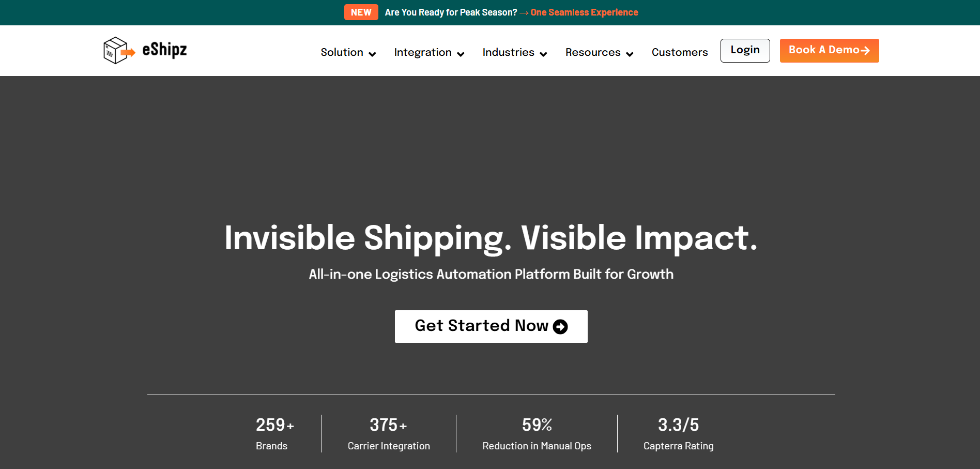Expand the Solution dropdown chevron
Viewport: 980px width, 469px height.
(x=372, y=54)
